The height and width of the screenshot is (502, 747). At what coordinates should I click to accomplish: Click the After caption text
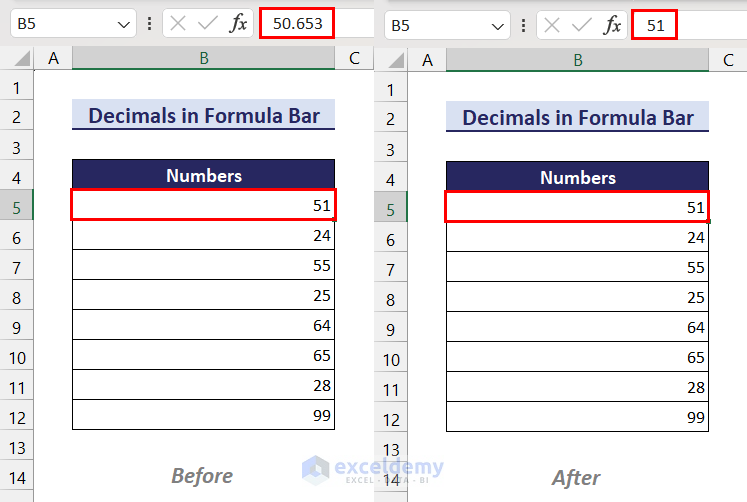576,477
